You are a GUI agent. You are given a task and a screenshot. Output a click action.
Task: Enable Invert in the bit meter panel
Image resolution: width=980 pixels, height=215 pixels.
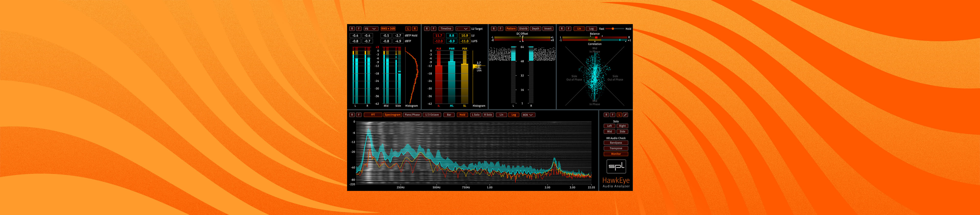coord(548,29)
